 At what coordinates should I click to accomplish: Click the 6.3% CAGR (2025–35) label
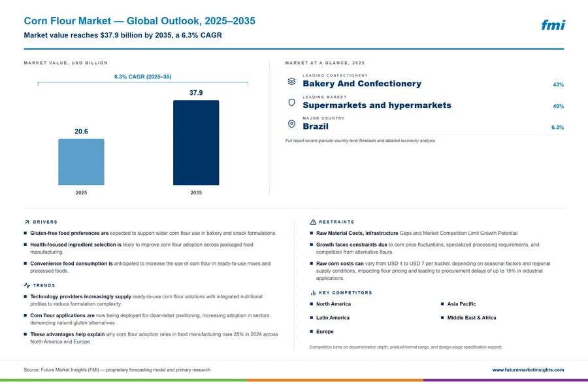143,77
